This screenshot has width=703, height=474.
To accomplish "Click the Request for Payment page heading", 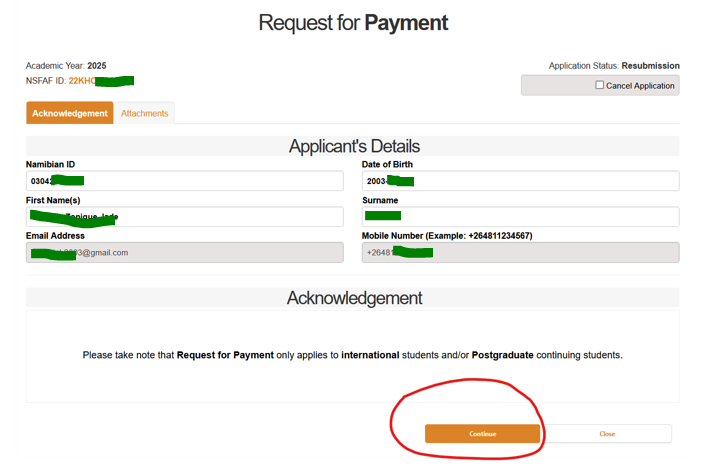I will (x=353, y=22).
